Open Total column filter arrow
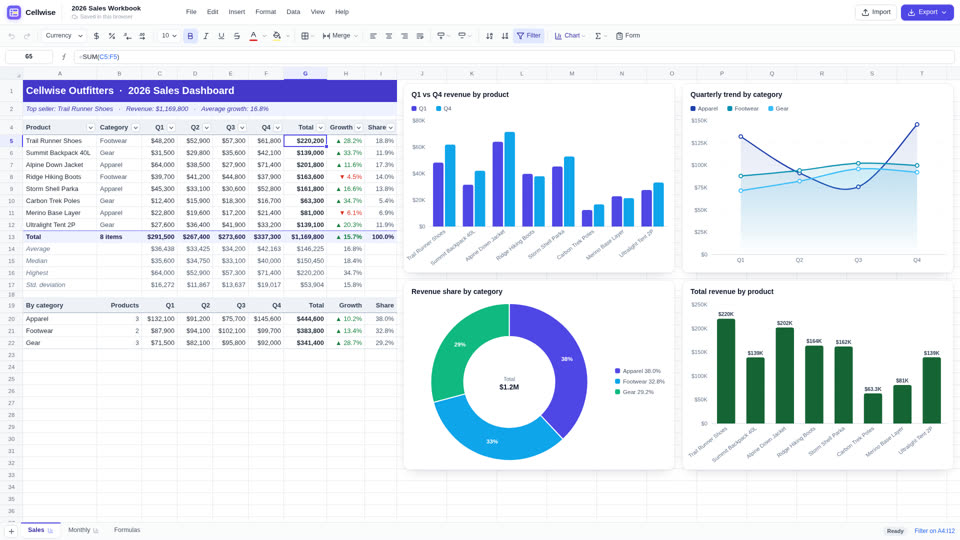The image size is (960, 540). tap(320, 128)
